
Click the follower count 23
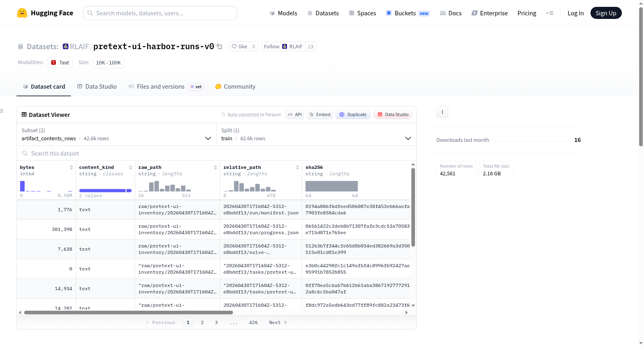[310, 46]
